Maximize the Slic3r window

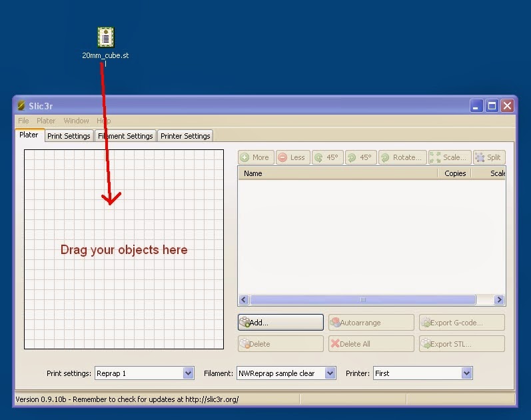(x=492, y=106)
